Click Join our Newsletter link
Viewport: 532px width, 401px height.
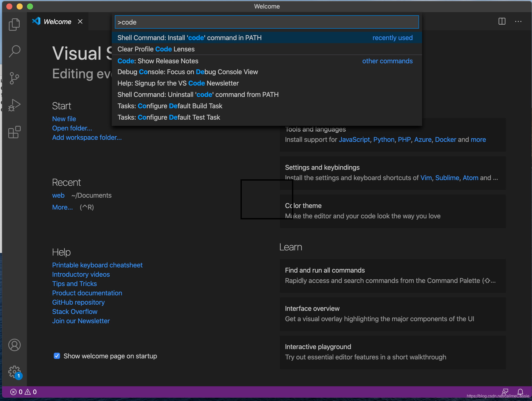[81, 321]
